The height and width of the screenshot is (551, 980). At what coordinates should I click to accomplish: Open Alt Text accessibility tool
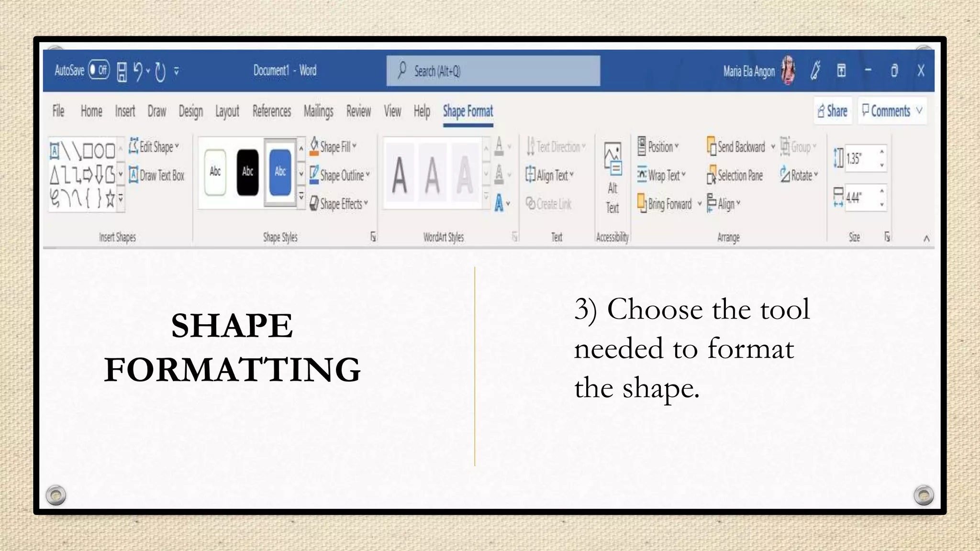click(612, 178)
